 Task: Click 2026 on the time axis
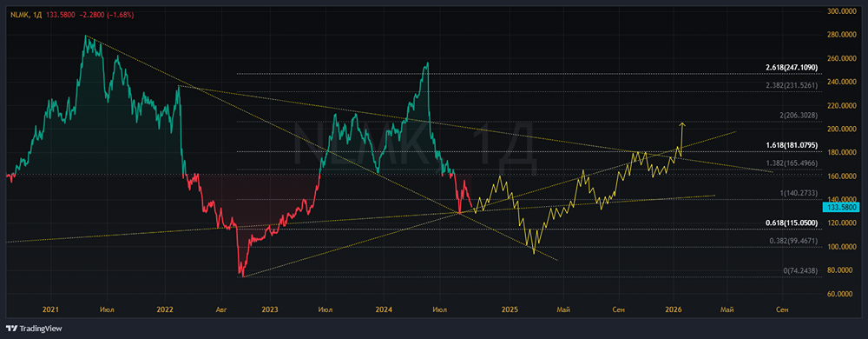tap(673, 309)
